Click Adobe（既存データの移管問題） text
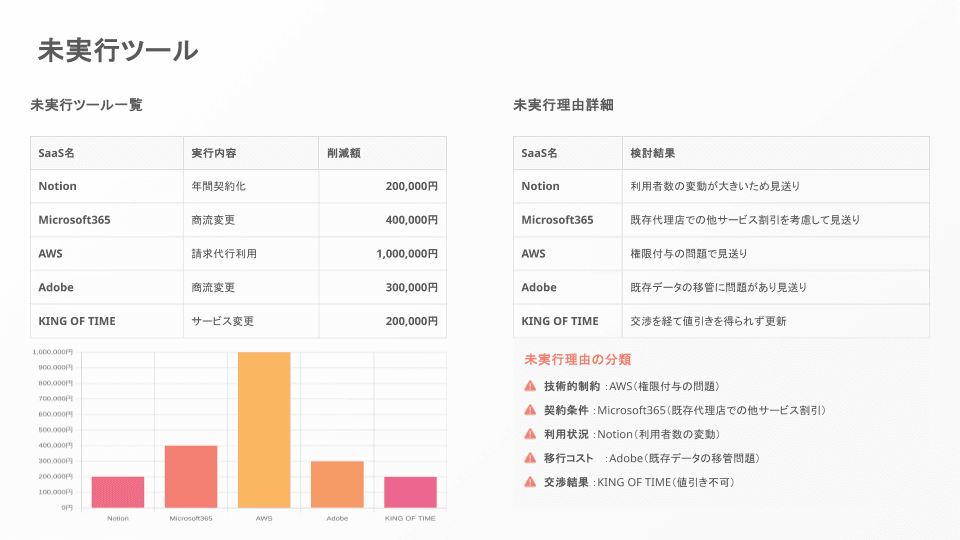 684,458
